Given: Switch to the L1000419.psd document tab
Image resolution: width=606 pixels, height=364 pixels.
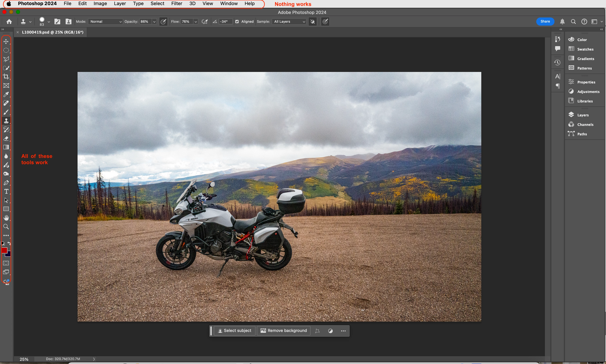Looking at the screenshot, I should pos(52,32).
